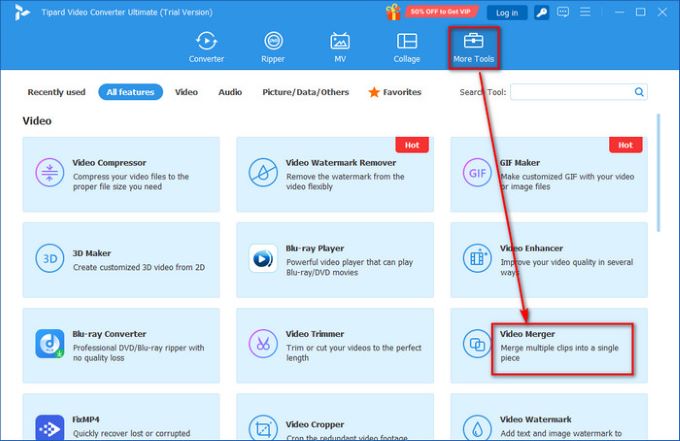Click the GIF Maker icon
680x441 pixels.
[x=477, y=173]
